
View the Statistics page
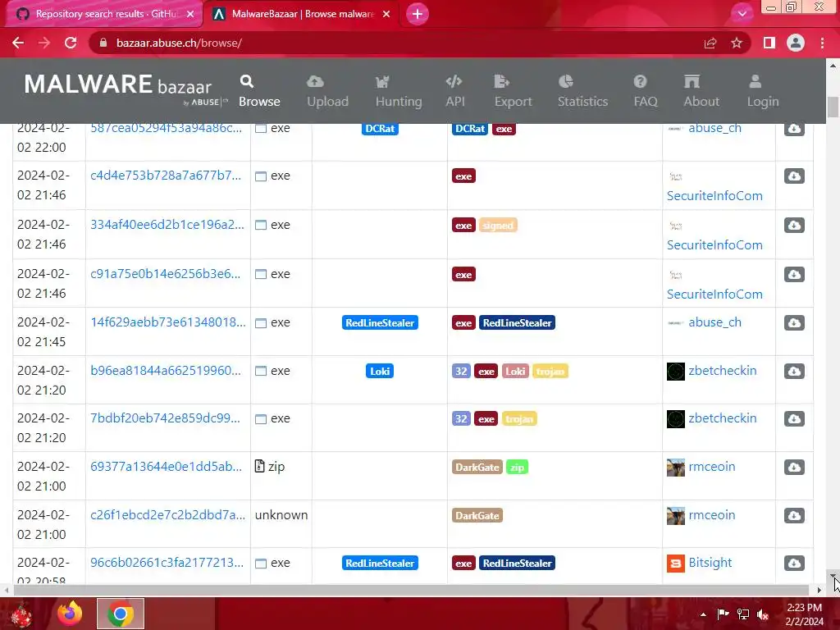point(582,91)
